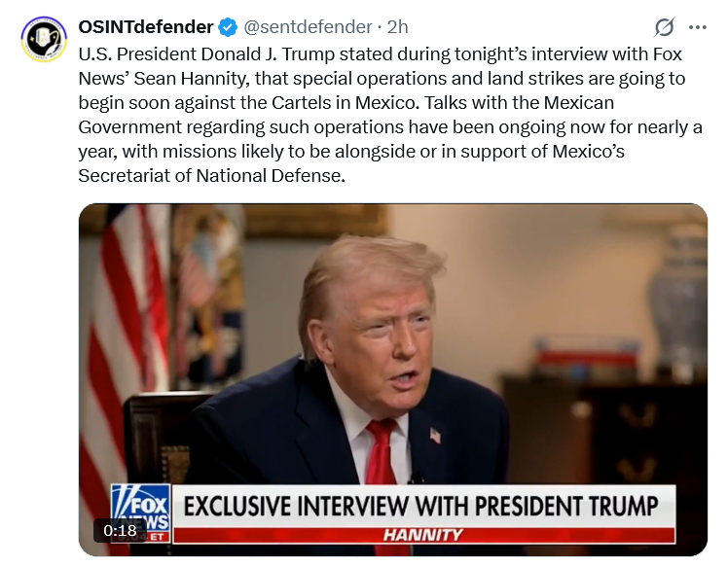Click the Exclusive Interview banner headline

click(x=420, y=506)
